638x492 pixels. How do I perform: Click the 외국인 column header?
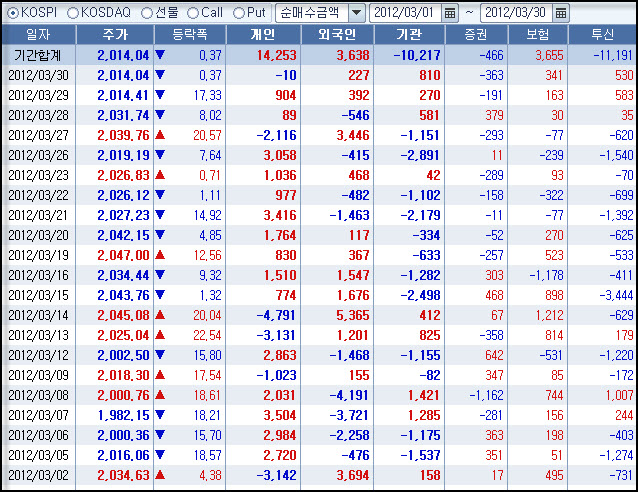(x=337, y=35)
